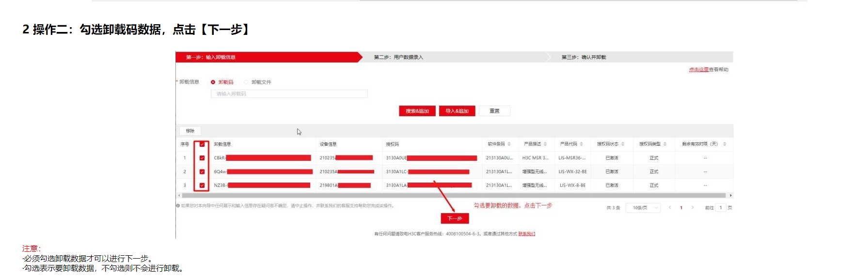Click the 导入&追加 button
This screenshot has height=279, width=868.
click(x=457, y=111)
